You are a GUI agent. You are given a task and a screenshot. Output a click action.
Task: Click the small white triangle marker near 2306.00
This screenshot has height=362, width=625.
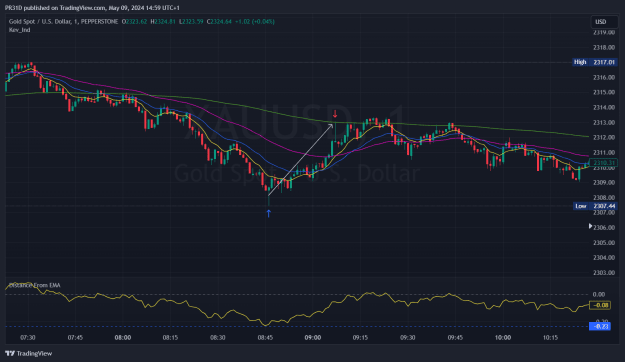pos(590,226)
